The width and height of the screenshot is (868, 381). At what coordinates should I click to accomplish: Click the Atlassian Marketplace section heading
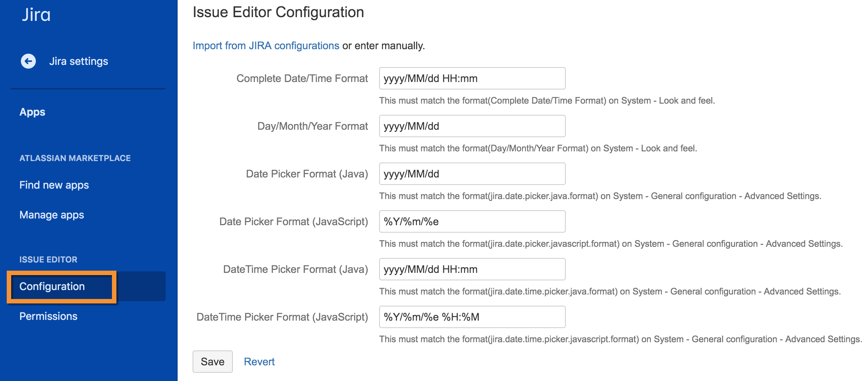coord(75,158)
